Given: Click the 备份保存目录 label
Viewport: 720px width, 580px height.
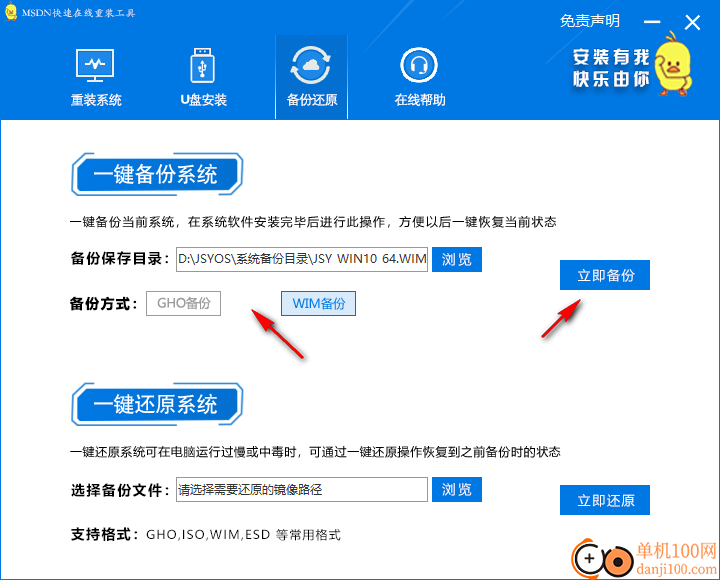Looking at the screenshot, I should tap(120, 259).
